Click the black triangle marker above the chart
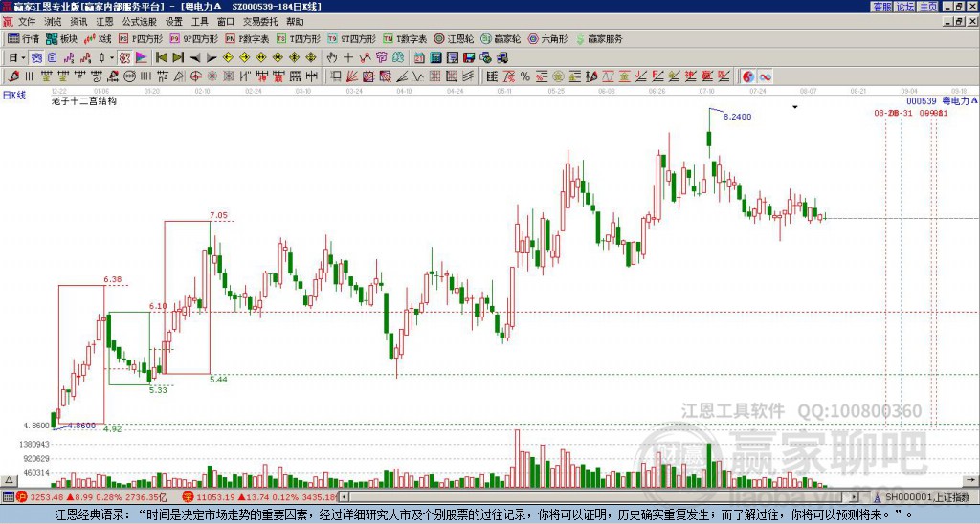980x524 pixels. (x=795, y=107)
